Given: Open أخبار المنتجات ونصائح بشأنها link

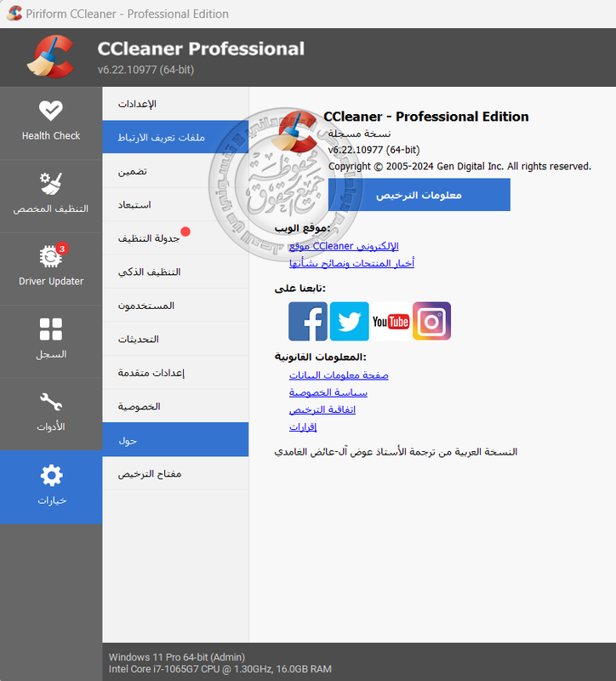Looking at the screenshot, I should [x=351, y=263].
